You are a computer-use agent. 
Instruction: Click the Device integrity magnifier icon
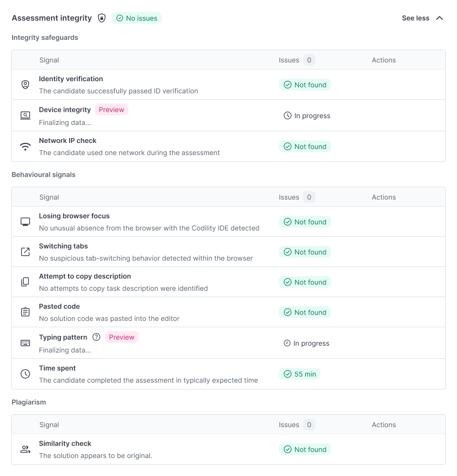pos(25,115)
